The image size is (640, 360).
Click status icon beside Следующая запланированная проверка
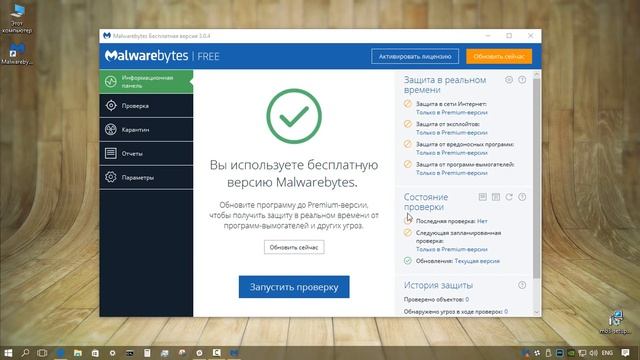pyautogui.click(x=408, y=233)
